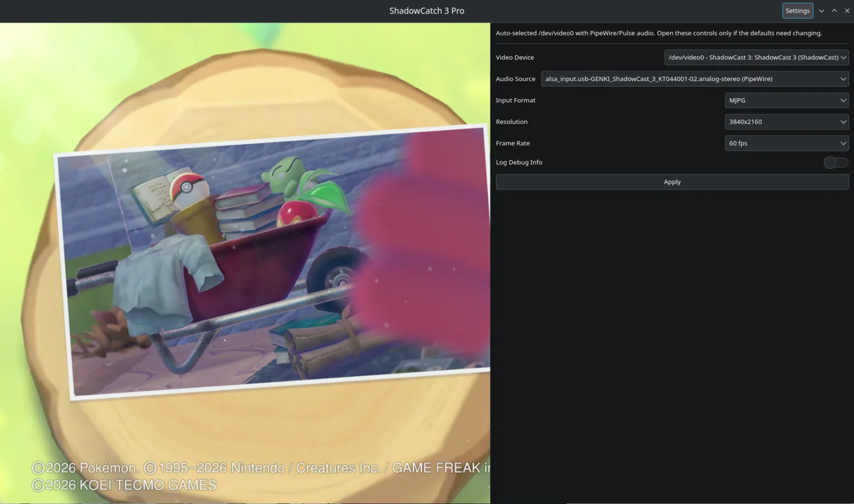Click the 'Video Device' label
854x504 pixels.
click(x=515, y=57)
